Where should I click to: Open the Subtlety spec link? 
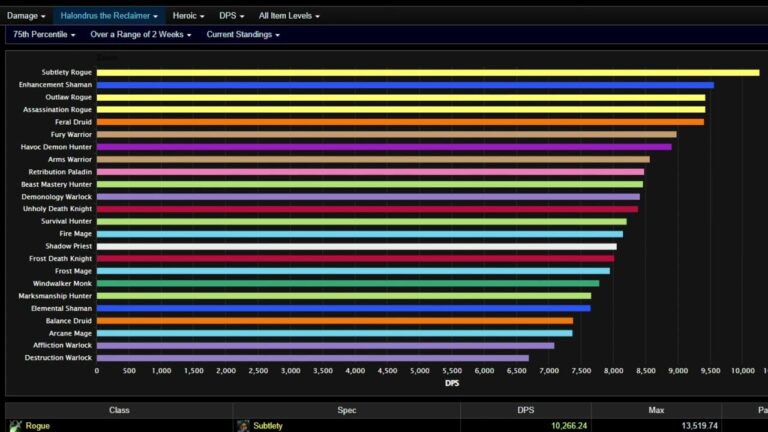[x=267, y=426]
